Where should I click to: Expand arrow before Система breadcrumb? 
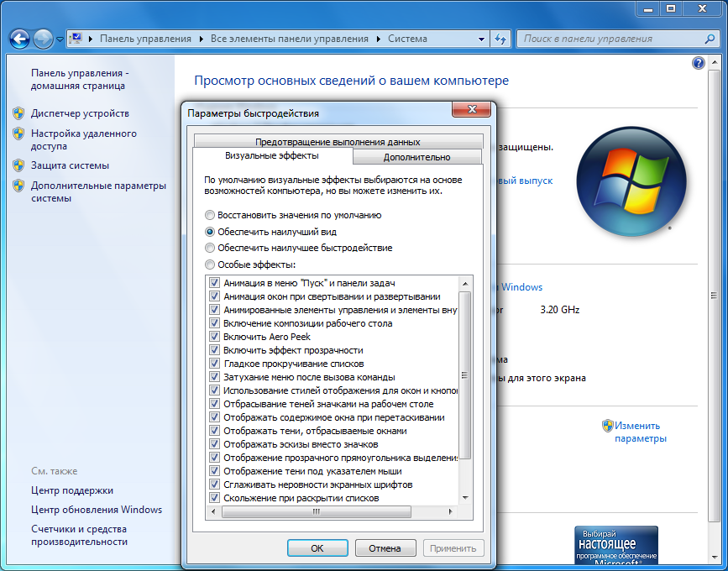379,39
